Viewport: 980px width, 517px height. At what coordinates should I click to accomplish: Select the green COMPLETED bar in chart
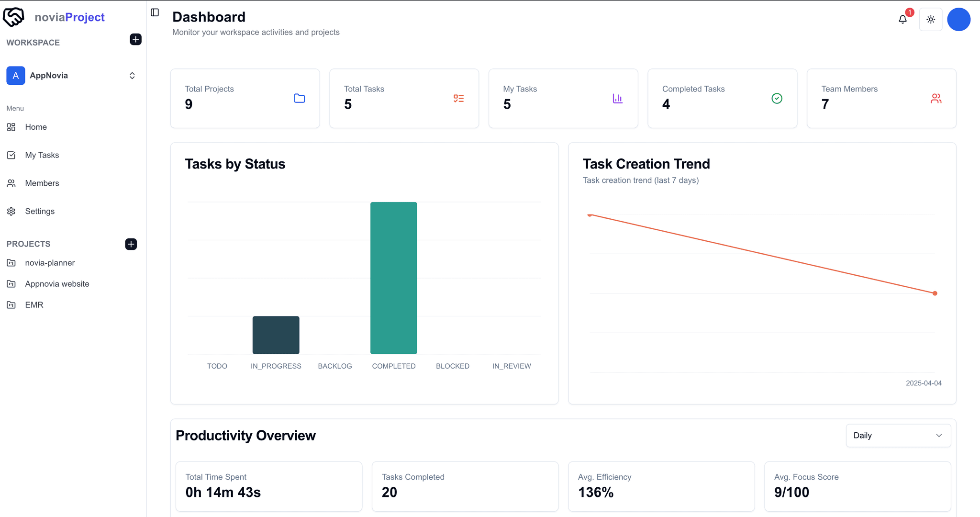pyautogui.click(x=393, y=278)
